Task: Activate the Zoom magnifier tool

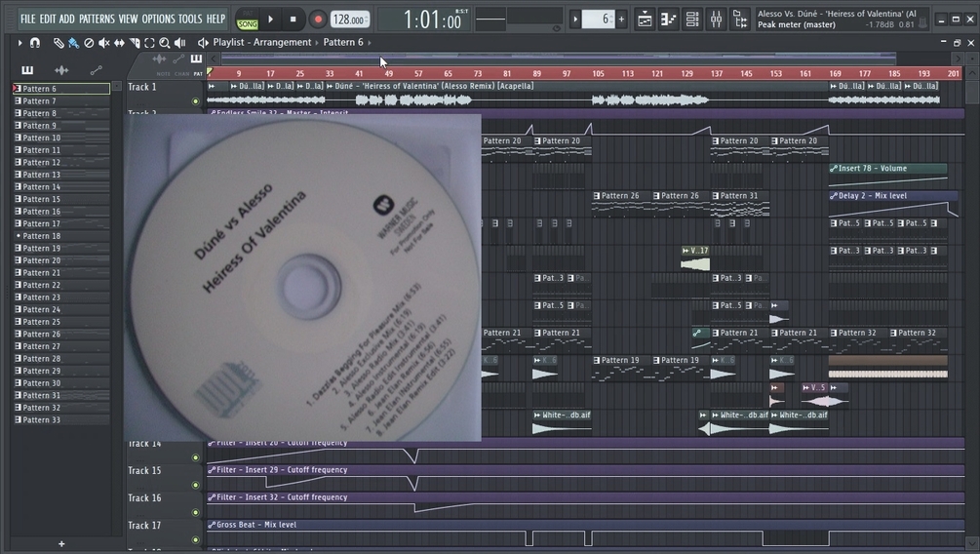Action: click(165, 43)
